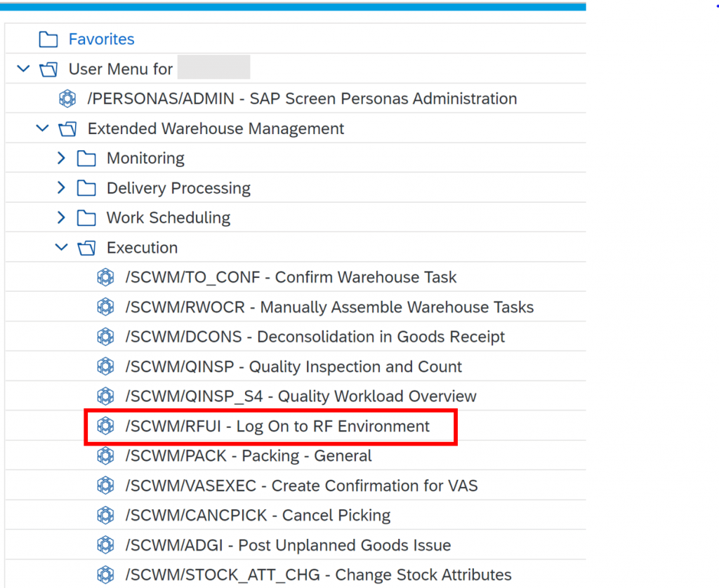Click the transaction icon for /SCWM/QINSP Quality Inspection

click(x=105, y=367)
